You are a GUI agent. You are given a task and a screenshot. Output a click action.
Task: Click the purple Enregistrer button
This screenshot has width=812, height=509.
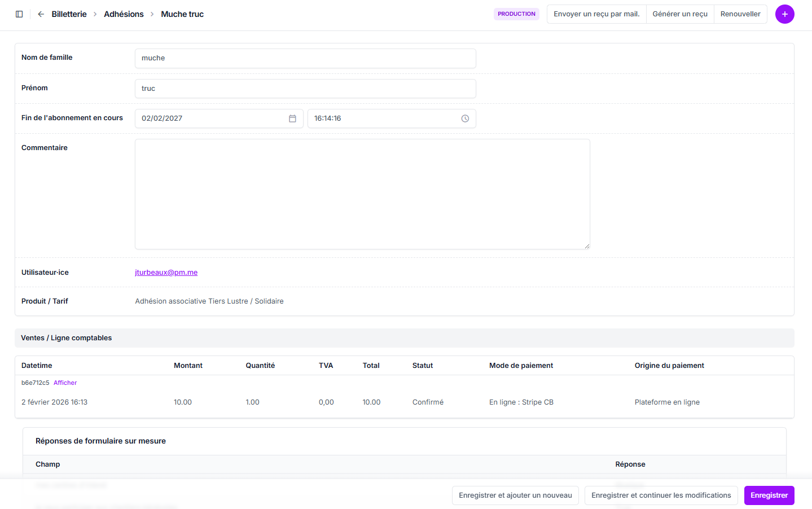tap(769, 495)
